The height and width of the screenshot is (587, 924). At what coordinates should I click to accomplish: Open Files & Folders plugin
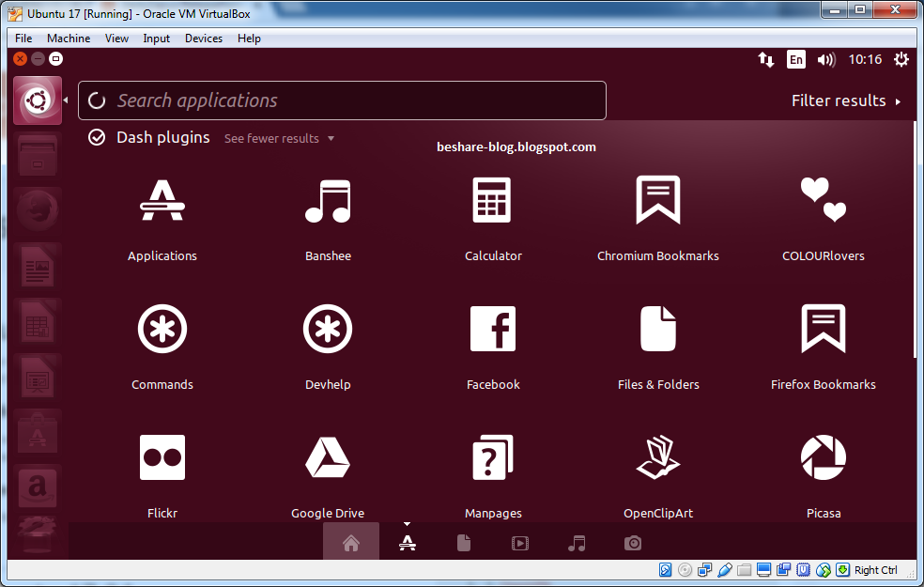pyautogui.click(x=657, y=329)
